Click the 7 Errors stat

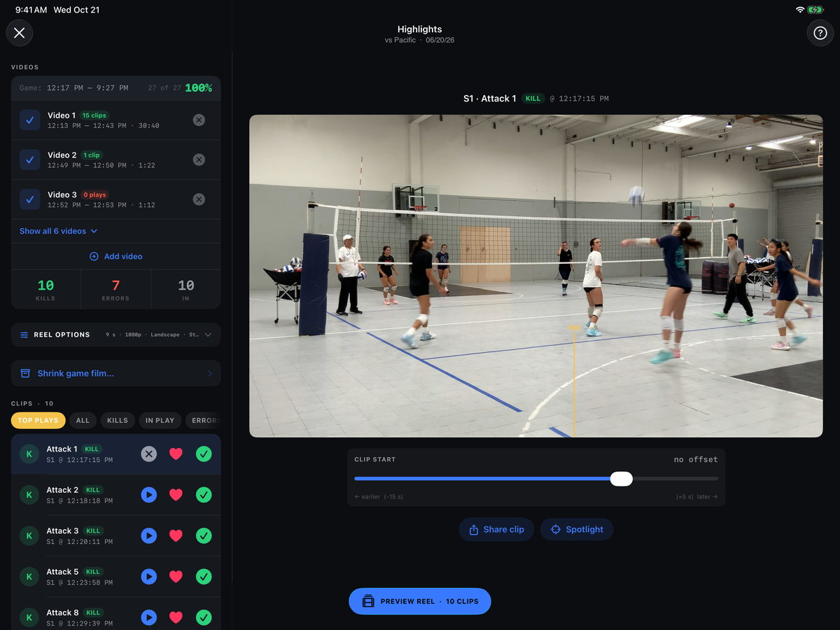[x=115, y=289]
